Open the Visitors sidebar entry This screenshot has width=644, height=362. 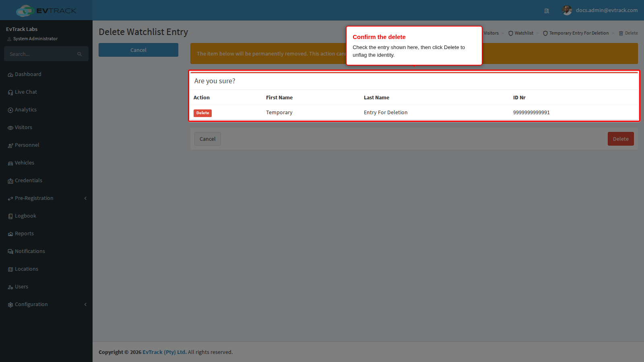coord(46,128)
